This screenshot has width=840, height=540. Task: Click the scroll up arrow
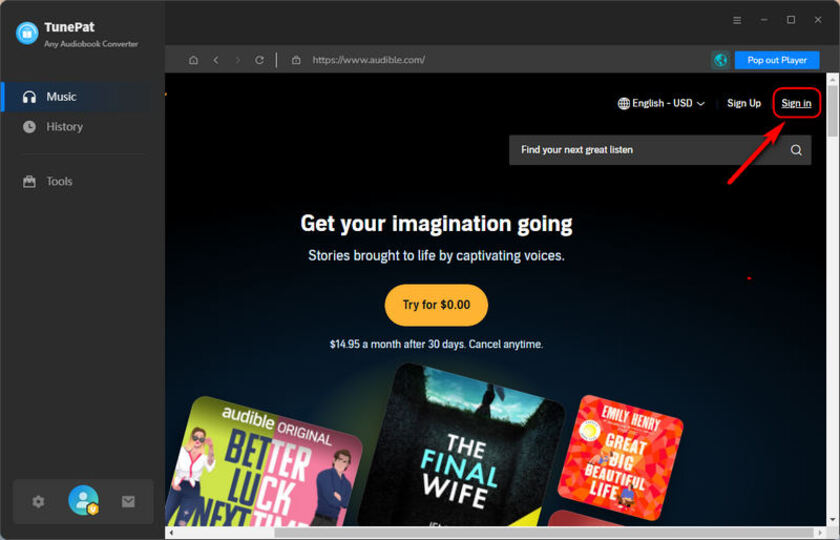(832, 79)
